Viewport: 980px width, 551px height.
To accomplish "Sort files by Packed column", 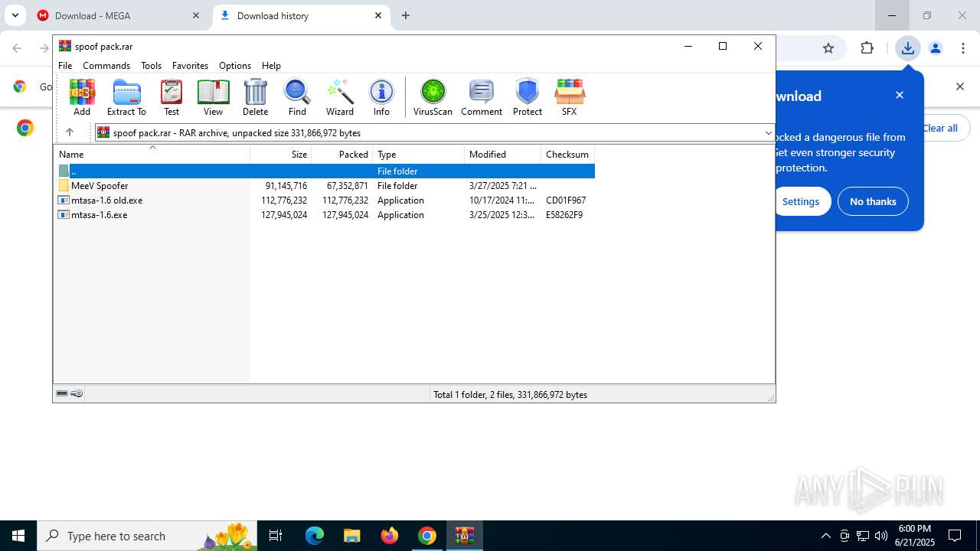I will 342,154.
